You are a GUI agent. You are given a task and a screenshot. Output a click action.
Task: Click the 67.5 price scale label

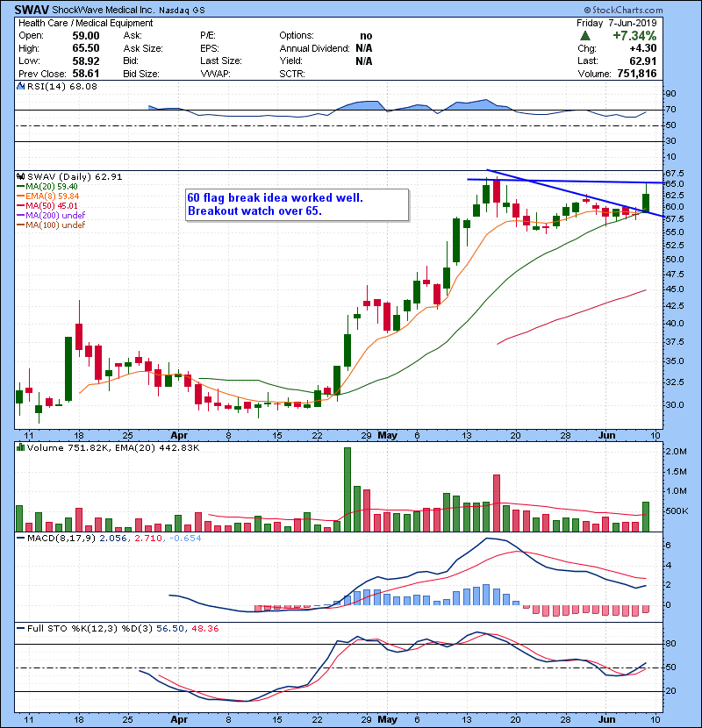pos(675,173)
